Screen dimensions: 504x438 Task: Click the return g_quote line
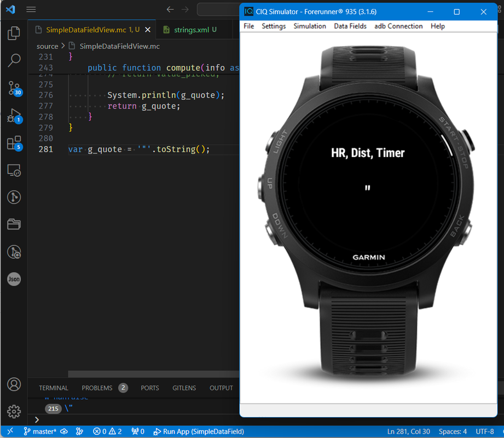[144, 106]
